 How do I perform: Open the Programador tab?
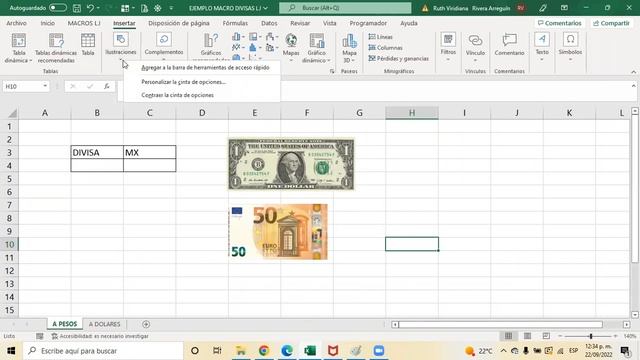(x=368, y=23)
